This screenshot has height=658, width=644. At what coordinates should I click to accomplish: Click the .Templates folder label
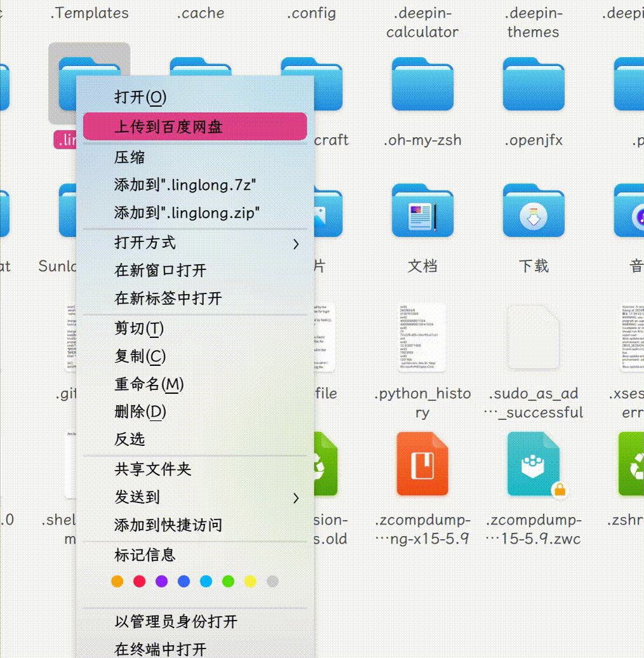[90, 13]
